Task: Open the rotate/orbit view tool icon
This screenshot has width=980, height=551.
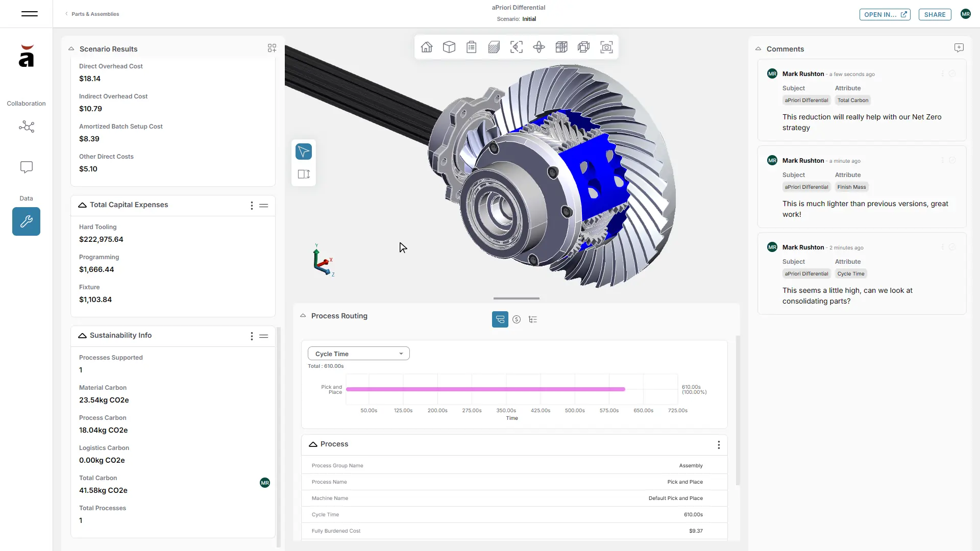Action: coord(539,47)
